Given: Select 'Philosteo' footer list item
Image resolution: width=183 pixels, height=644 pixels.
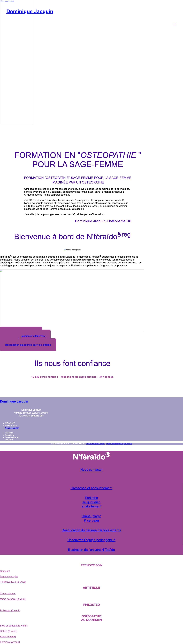Looking at the screenshot, I should [x=9, y=433].
